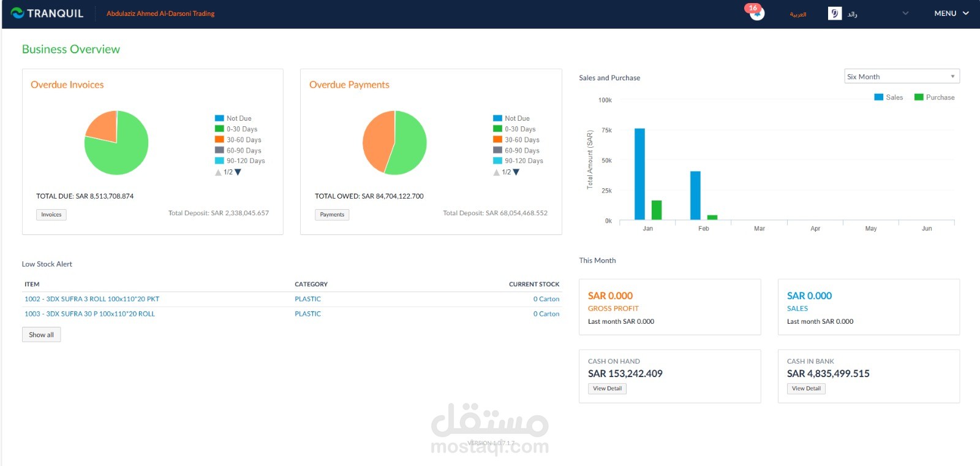The image size is (980, 466).
Task: Toggle 90-120 Days in Overdue Payments legend
Action: point(518,161)
